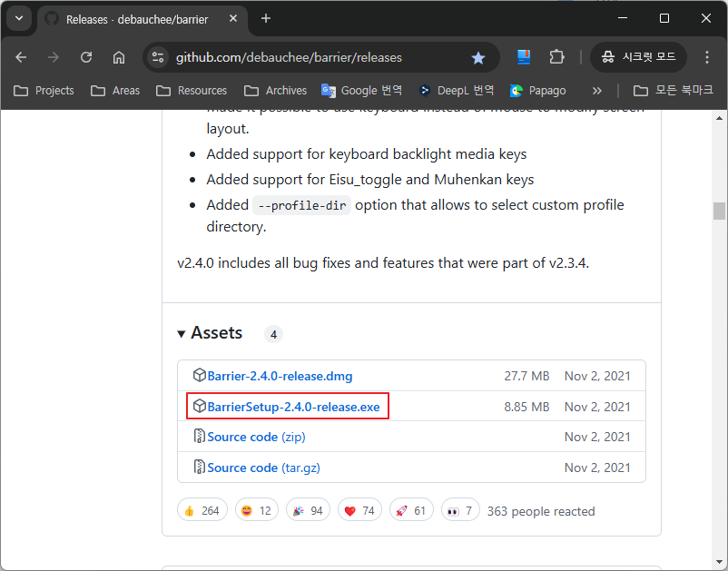Open a new tab with plus button
Screen dimensions: 728x571
click(266, 18)
